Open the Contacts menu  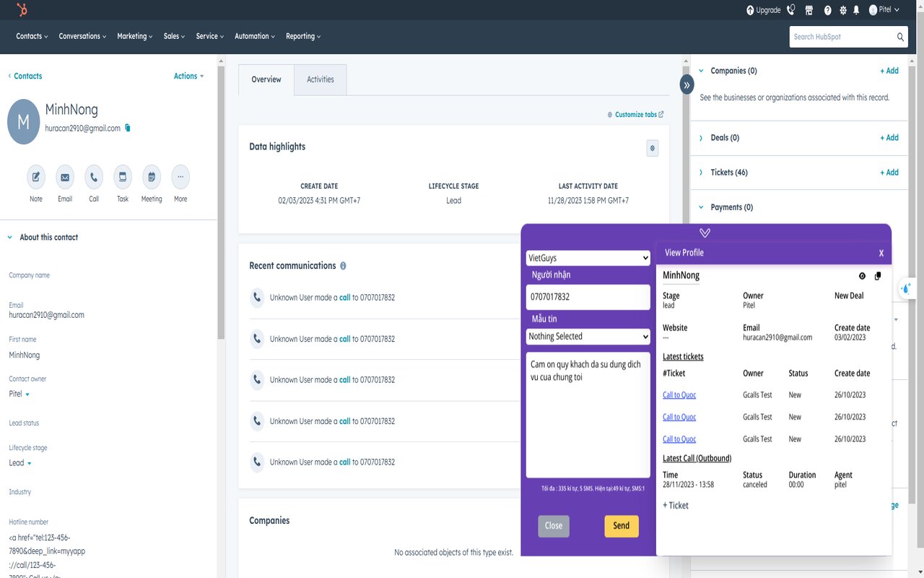point(32,36)
